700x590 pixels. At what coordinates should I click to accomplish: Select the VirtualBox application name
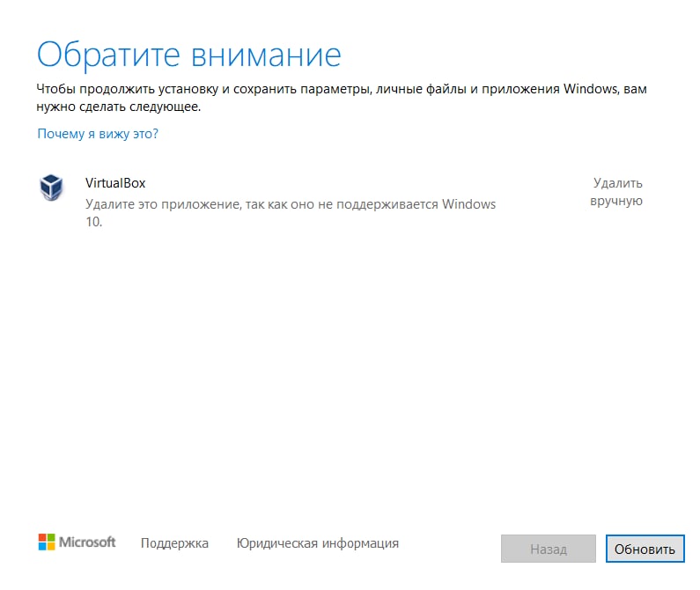pos(115,183)
